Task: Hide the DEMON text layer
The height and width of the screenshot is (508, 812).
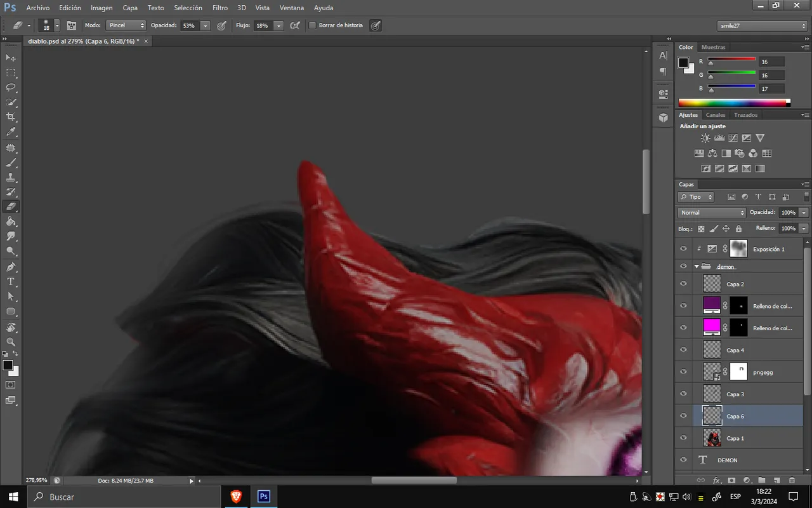Action: click(x=683, y=460)
